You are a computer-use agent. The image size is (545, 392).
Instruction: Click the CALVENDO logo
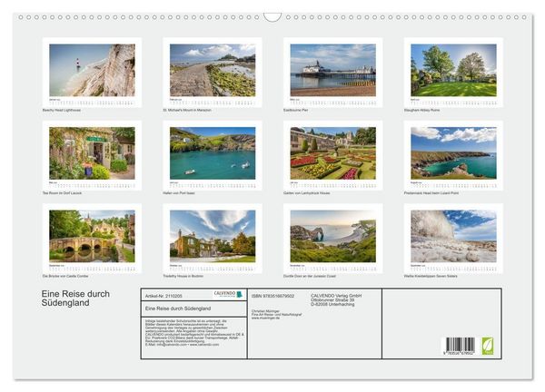(x=228, y=294)
